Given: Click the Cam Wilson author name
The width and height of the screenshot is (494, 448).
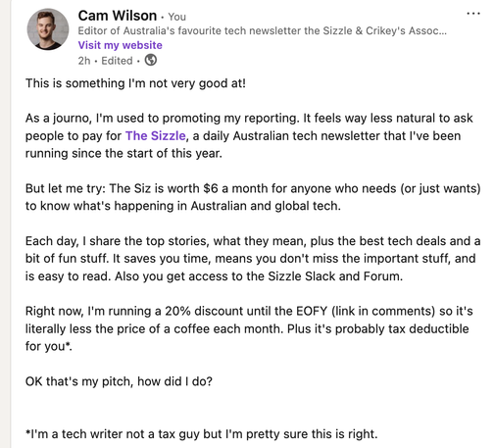Looking at the screenshot, I should [118, 16].
